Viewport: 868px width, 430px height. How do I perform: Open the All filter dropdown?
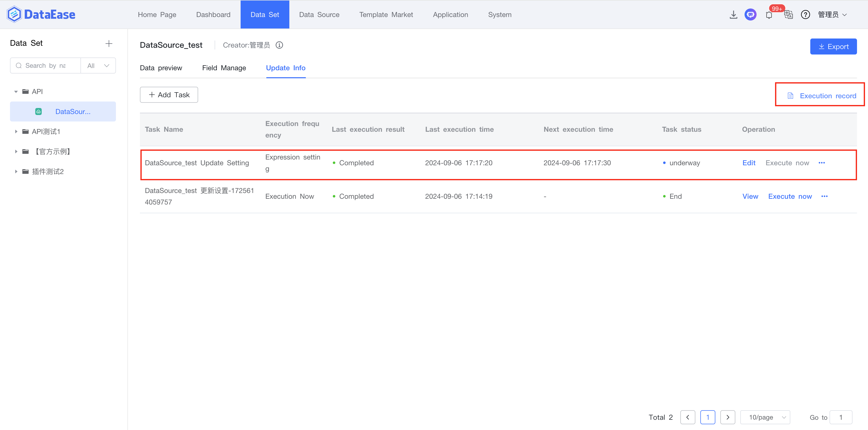click(98, 66)
